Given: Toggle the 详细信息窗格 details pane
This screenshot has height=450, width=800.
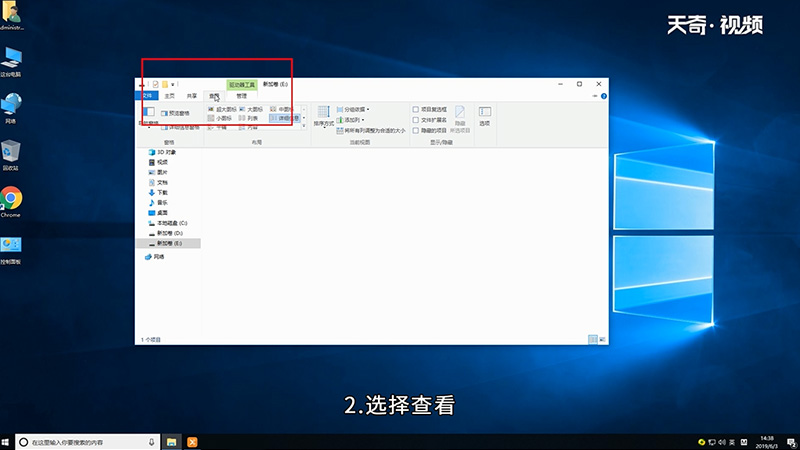Looking at the screenshot, I should (x=180, y=128).
